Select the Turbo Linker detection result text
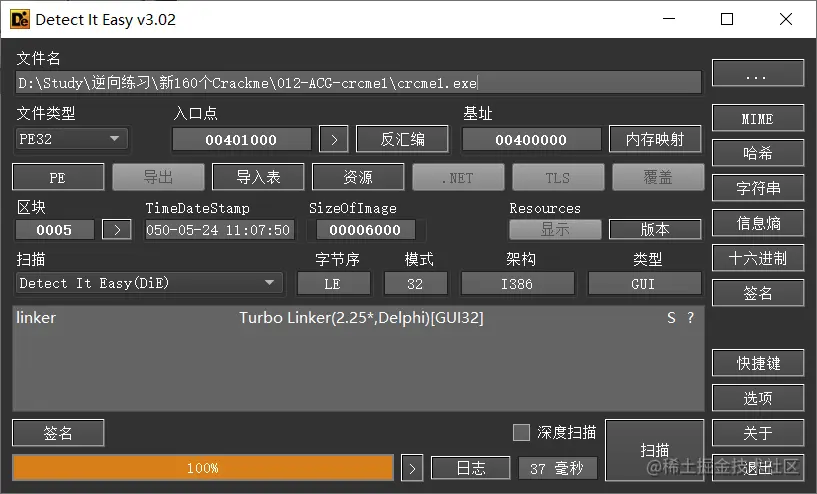The width and height of the screenshot is (817, 494). 361,318
